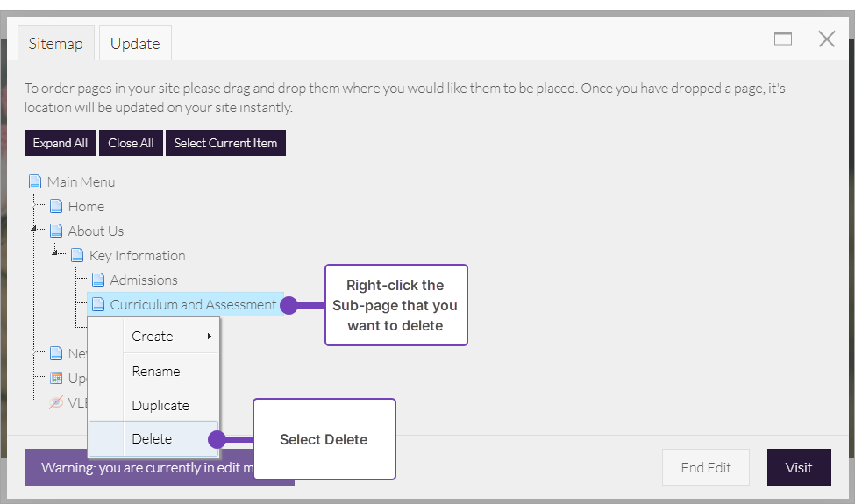
Task: Click the Home page icon
Action: coord(56,207)
